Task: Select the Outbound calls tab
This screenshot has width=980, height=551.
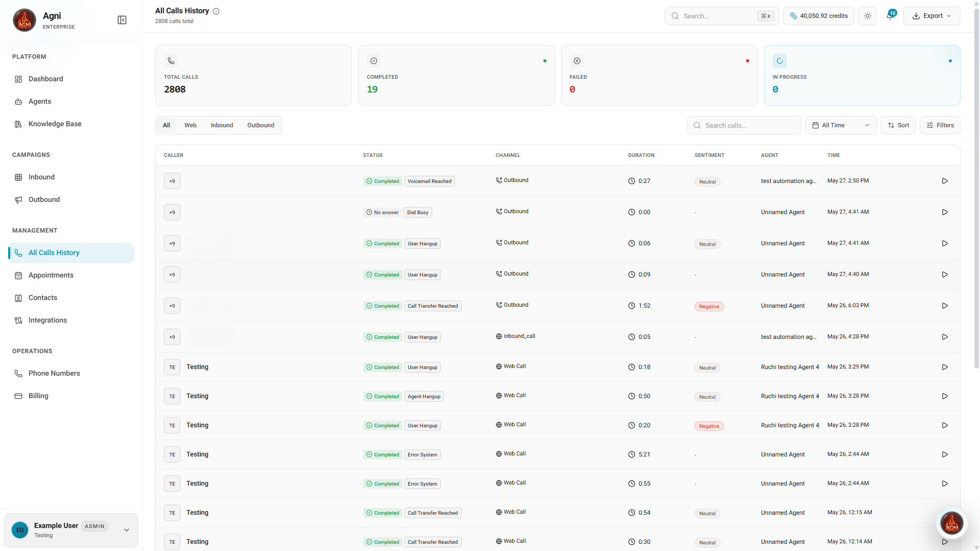Action: [260, 125]
